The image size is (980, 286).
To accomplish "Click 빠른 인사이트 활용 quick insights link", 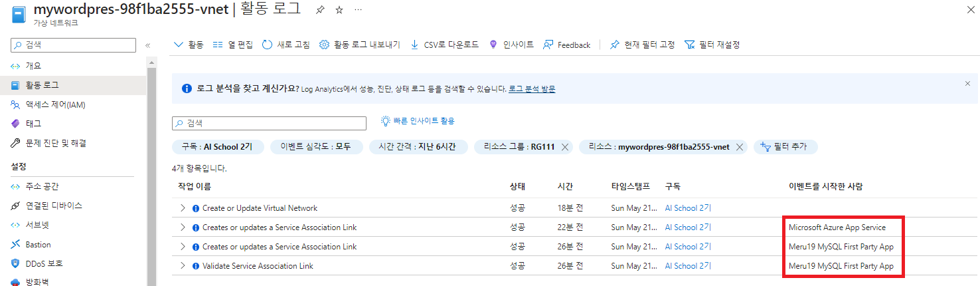I will (x=418, y=121).
